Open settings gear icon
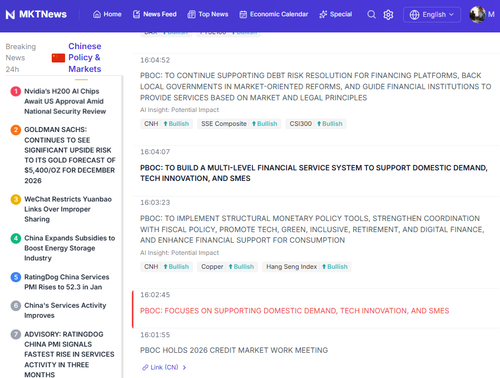 point(388,15)
